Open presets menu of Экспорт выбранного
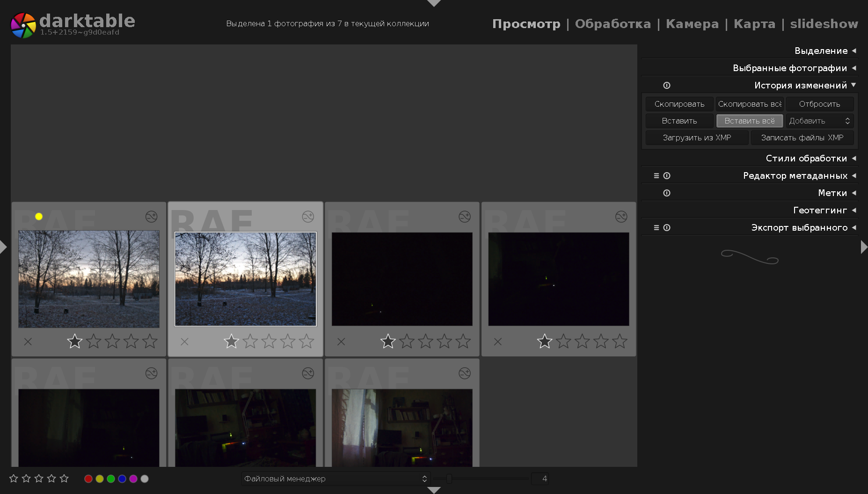 pyautogui.click(x=656, y=227)
